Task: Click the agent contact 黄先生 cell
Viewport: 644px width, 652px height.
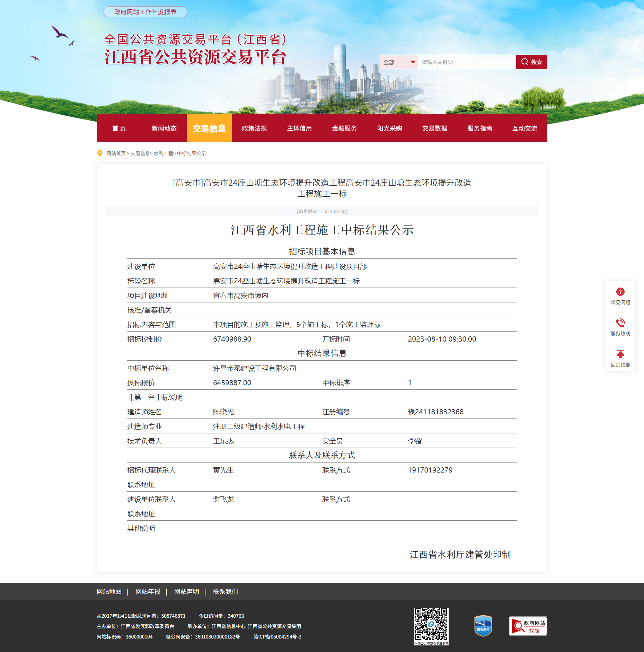Action: pyautogui.click(x=267, y=470)
